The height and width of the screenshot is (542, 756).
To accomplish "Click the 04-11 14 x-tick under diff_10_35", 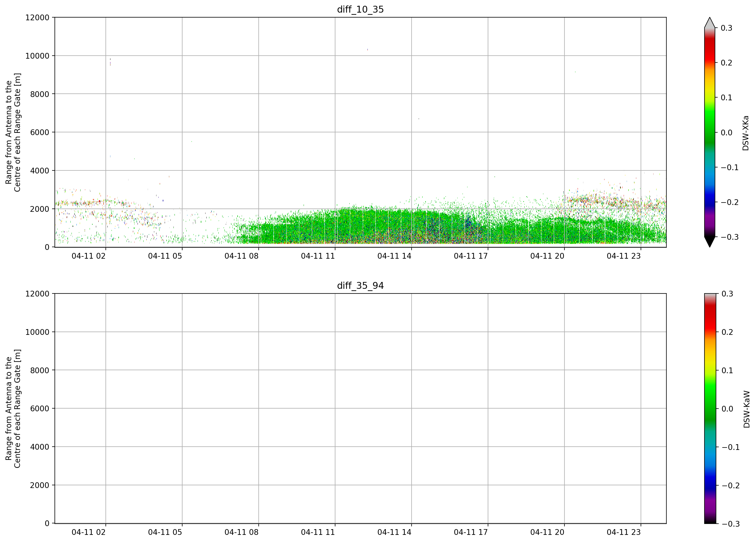I will click(x=394, y=256).
